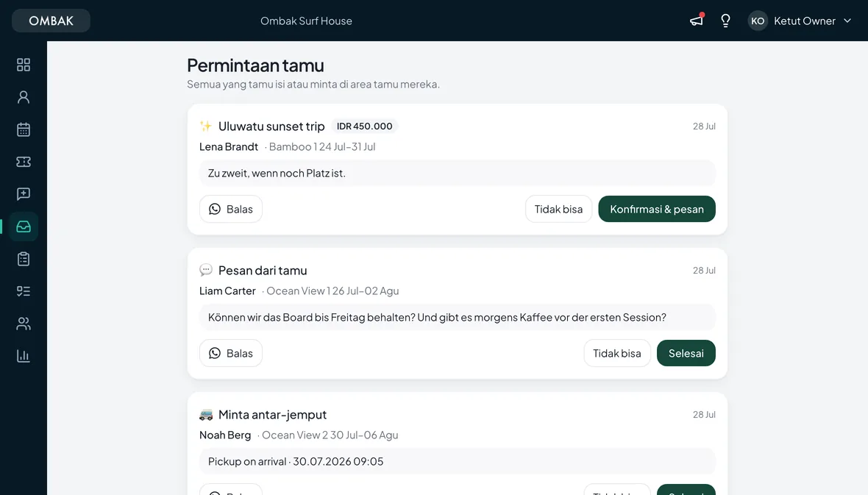Viewport: 868px width, 495px height.
Task: Open the dashboard grid icon in sidebar
Action: tap(24, 65)
